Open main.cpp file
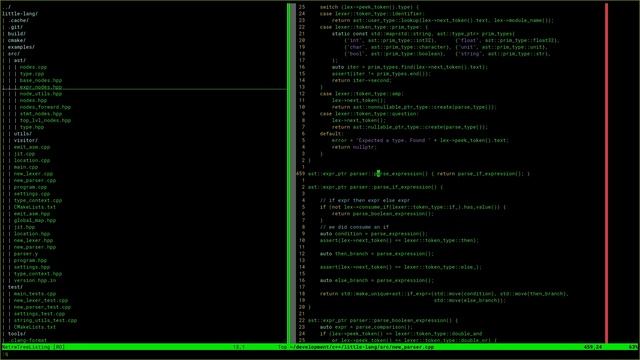The width and height of the screenshot is (640, 360). point(26,167)
